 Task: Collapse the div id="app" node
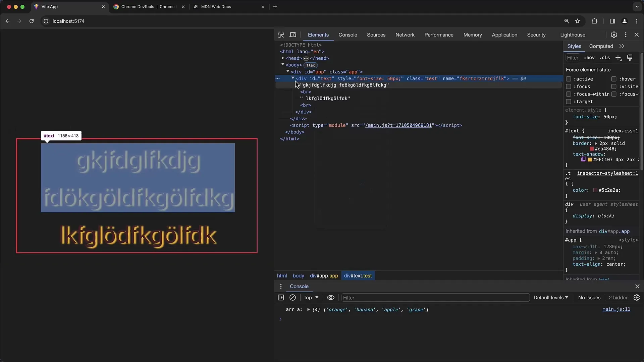[288, 71]
